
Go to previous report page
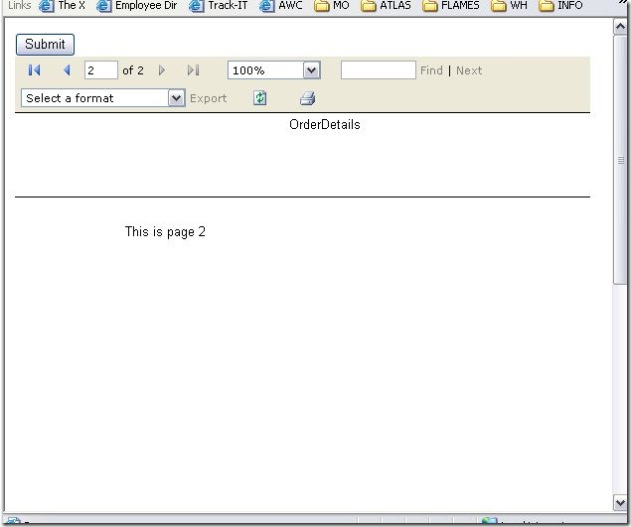coord(67,70)
